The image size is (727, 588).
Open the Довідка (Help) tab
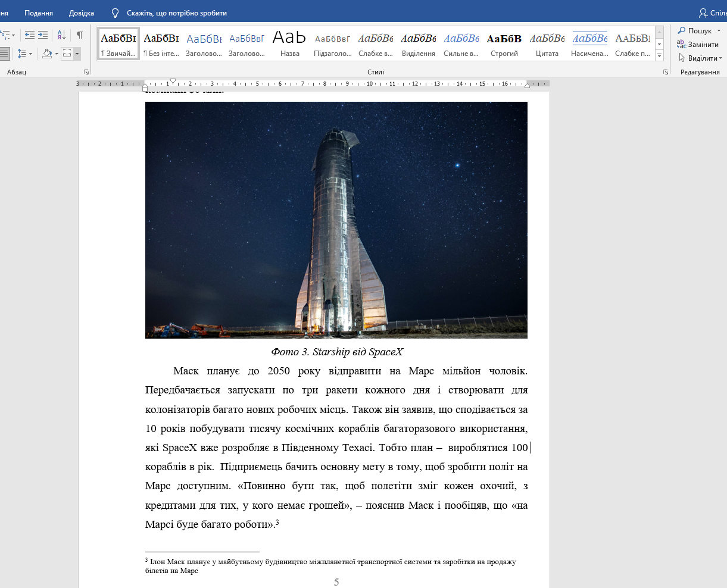pos(82,13)
